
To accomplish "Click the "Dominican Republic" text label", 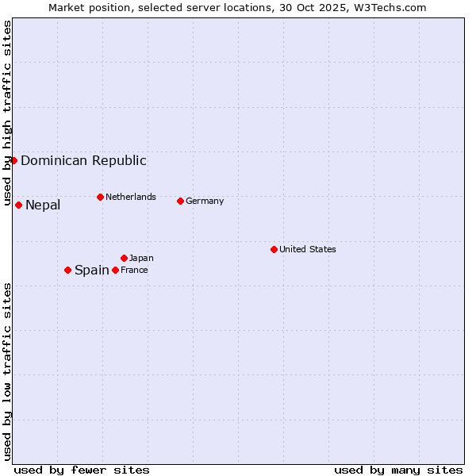I will 83,160.
